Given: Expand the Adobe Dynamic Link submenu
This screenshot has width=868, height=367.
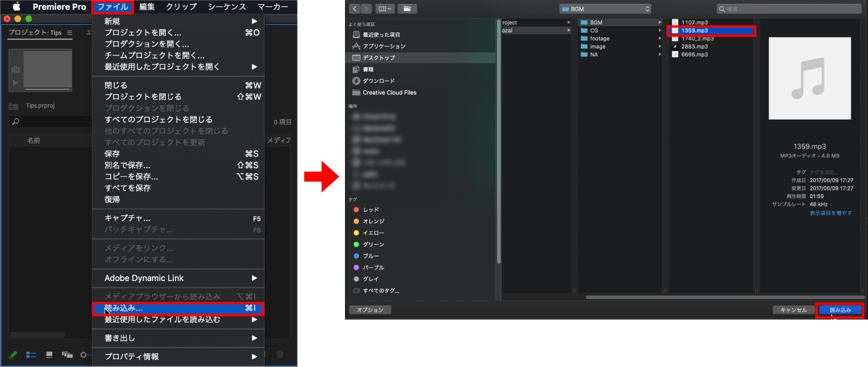Looking at the screenshot, I should [x=254, y=278].
